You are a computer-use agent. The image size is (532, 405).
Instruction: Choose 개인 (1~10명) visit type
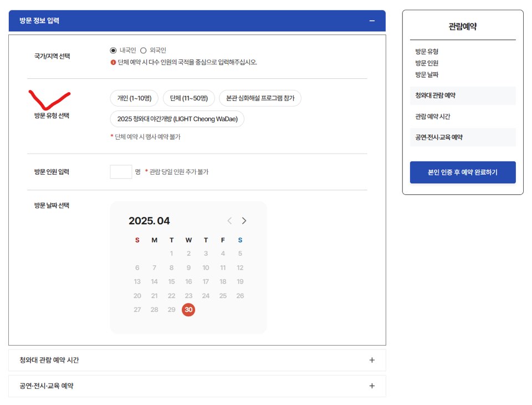(x=134, y=98)
